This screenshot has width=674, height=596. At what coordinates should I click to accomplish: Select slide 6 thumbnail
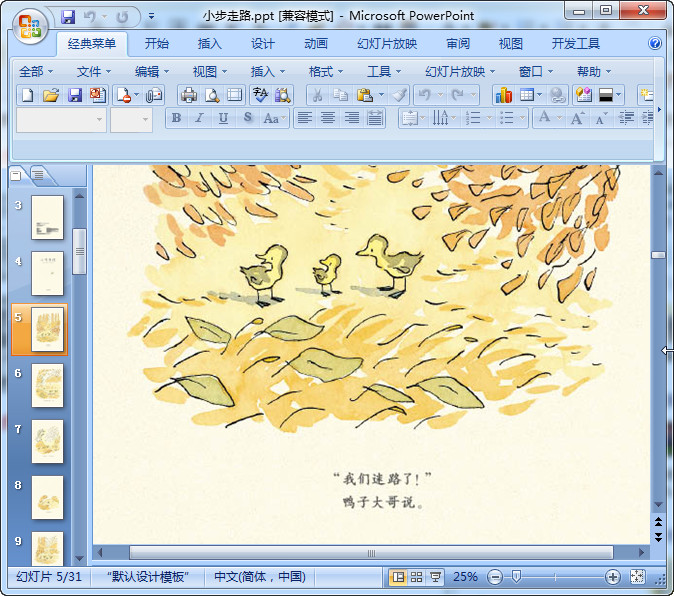coord(47,385)
